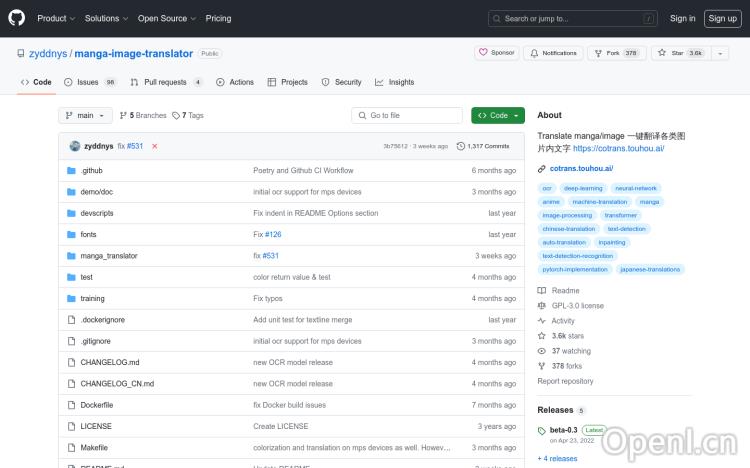Image resolution: width=750 pixels, height=468 pixels.
Task: Click the failed status X icon beside commit
Action: [154, 146]
